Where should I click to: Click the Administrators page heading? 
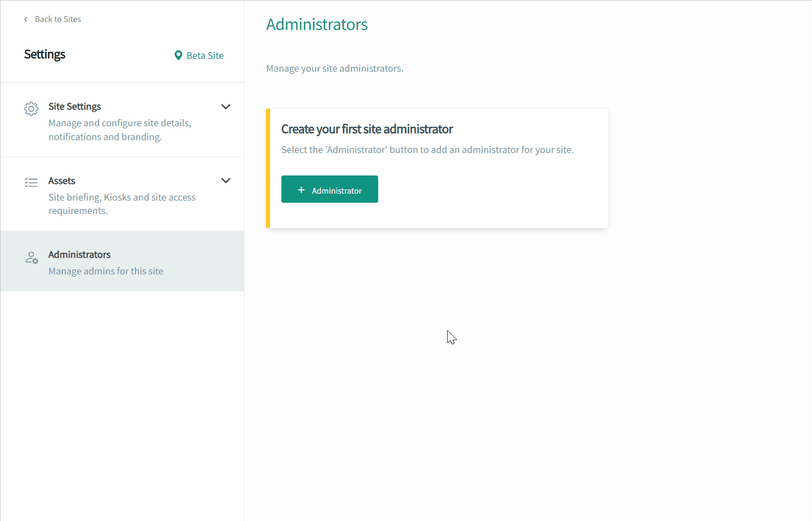click(x=317, y=25)
